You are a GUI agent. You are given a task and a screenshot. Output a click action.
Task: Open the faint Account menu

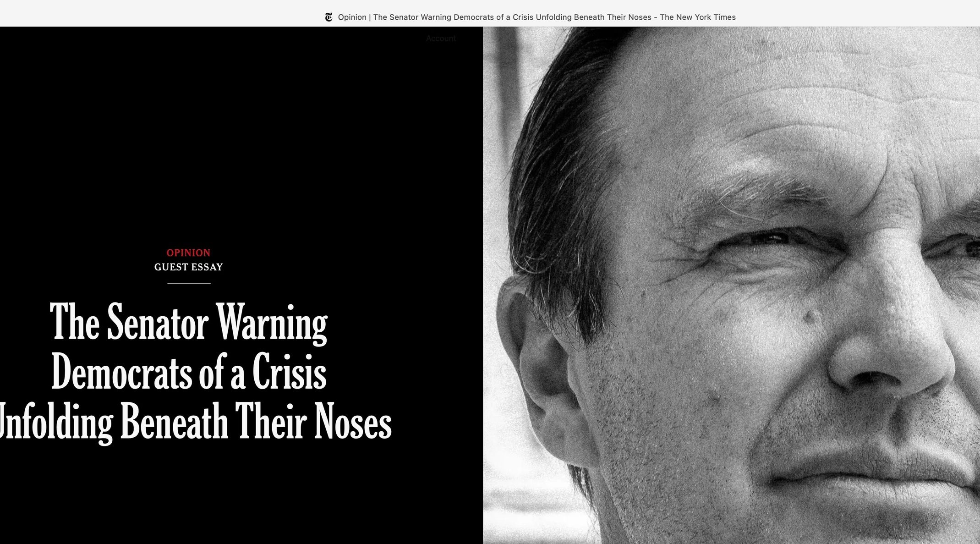pyautogui.click(x=441, y=38)
